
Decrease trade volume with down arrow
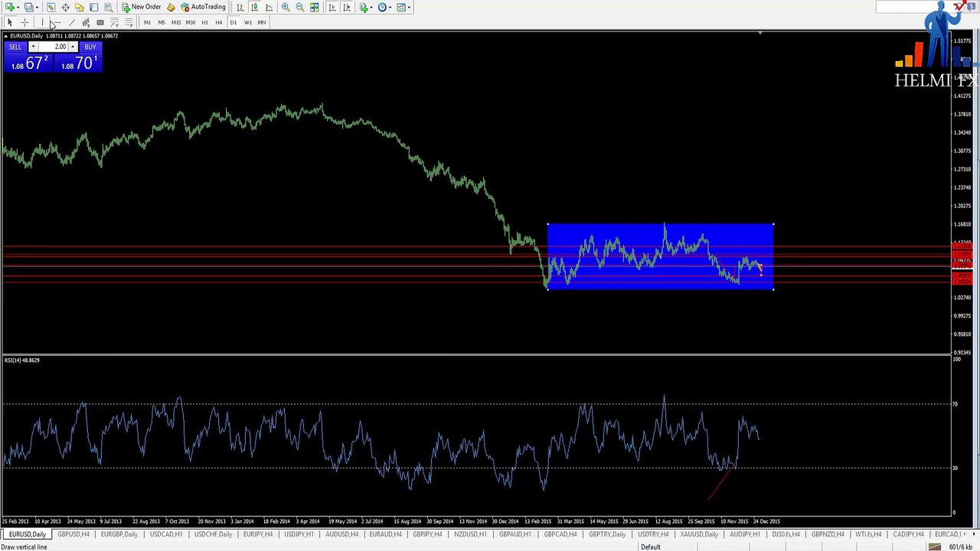[33, 47]
